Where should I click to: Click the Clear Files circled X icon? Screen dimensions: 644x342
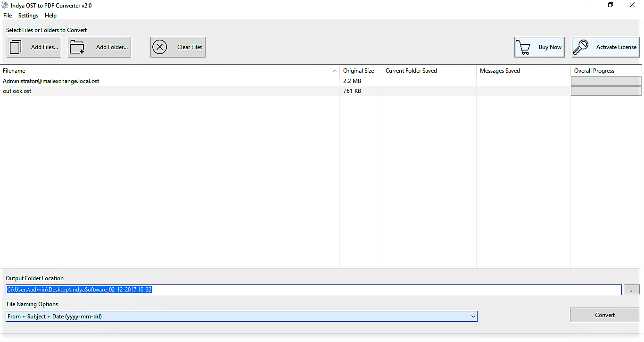(160, 47)
